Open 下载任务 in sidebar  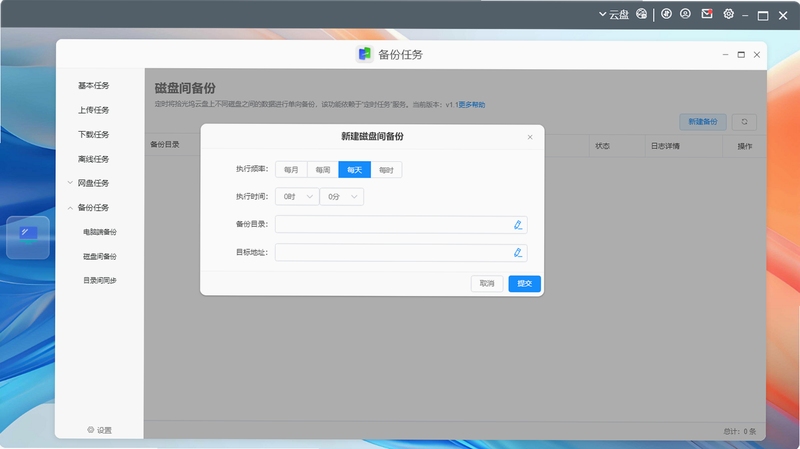(x=93, y=134)
